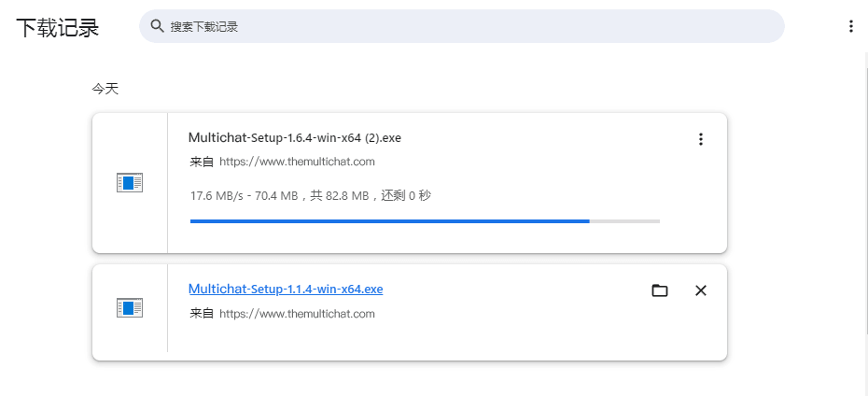Open more actions for Multichat-Setup-1.6.4 download
This screenshot has width=868, height=396.
[700, 139]
